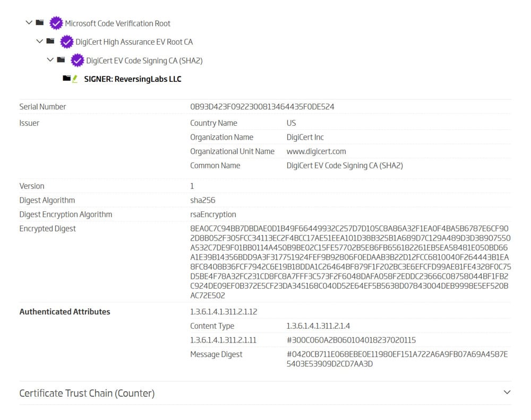Click the Message Digest label
This screenshot has width=531, height=420.
coord(216,354)
